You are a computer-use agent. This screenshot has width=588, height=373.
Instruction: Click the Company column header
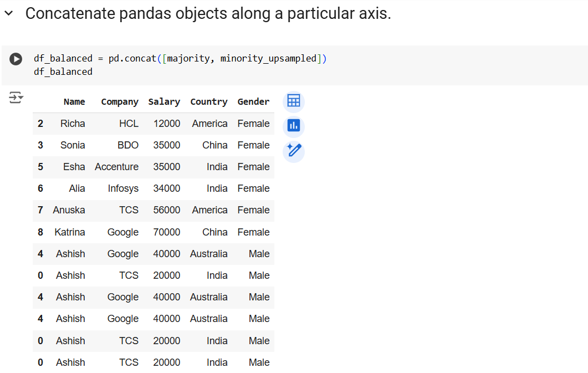click(x=120, y=102)
